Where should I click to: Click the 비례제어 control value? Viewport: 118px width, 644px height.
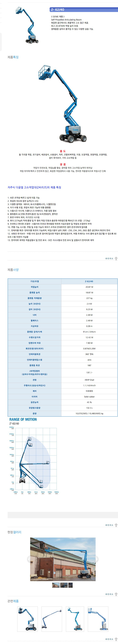(x=89, y=391)
